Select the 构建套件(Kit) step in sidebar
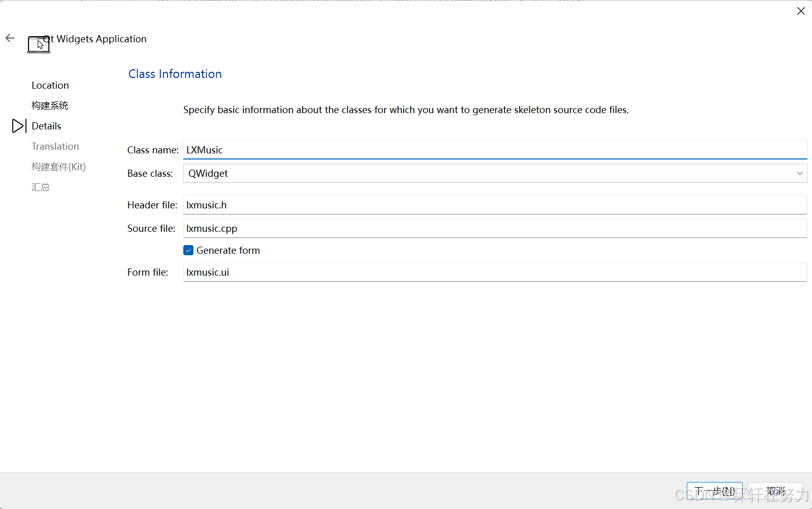The image size is (812, 509). 59,167
